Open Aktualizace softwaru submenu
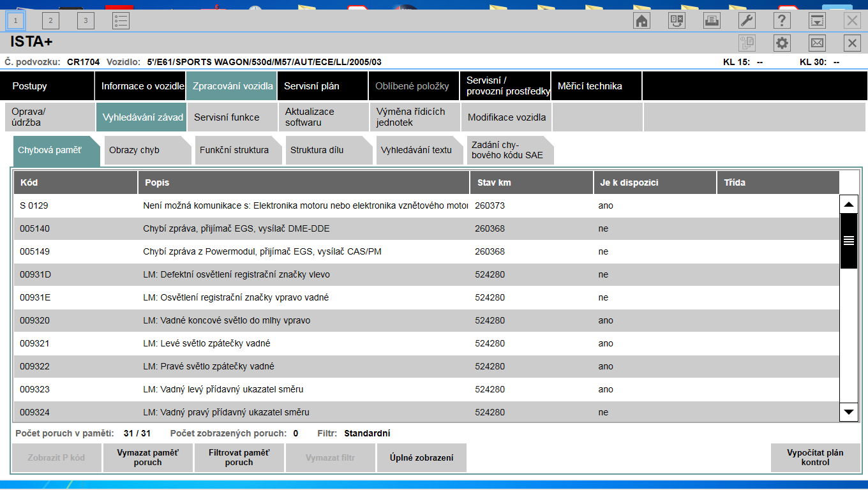868x490 pixels. [324, 117]
